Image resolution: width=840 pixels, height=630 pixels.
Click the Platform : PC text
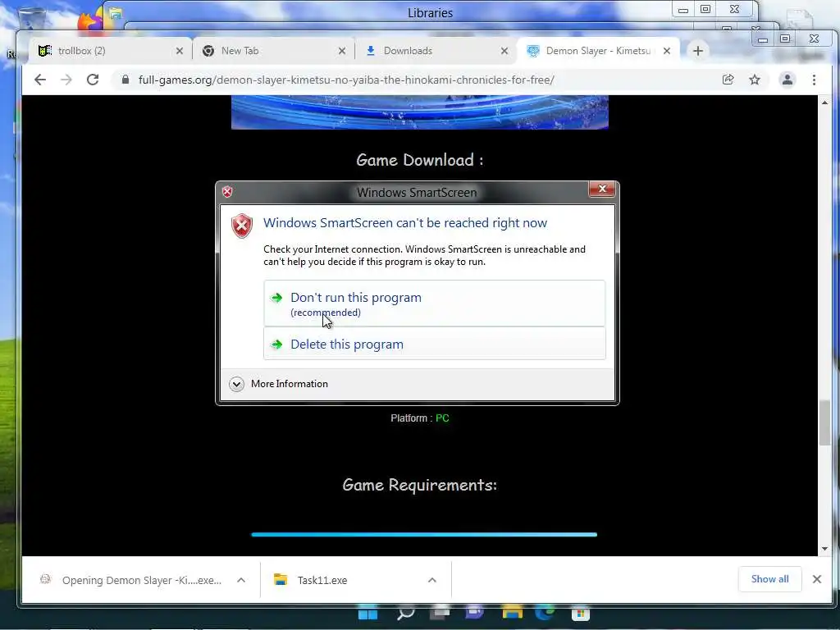(x=419, y=418)
